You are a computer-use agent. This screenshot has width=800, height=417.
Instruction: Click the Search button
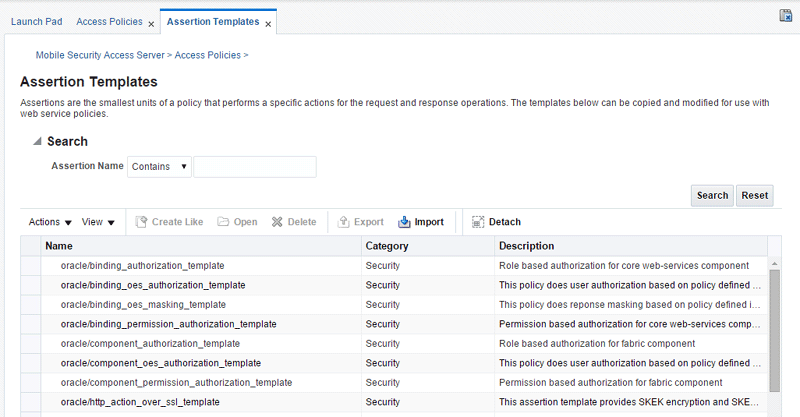point(712,195)
